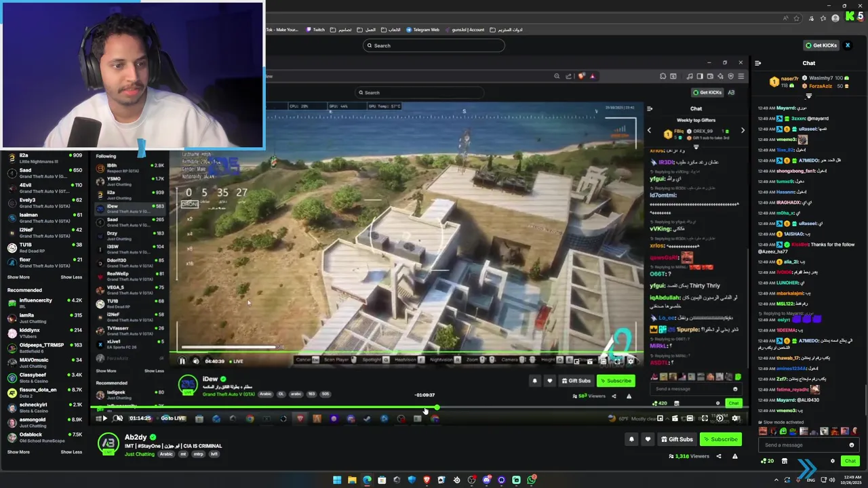The image size is (868, 488).
Task: Share Ab2dy's stream via share icon
Action: (719, 456)
